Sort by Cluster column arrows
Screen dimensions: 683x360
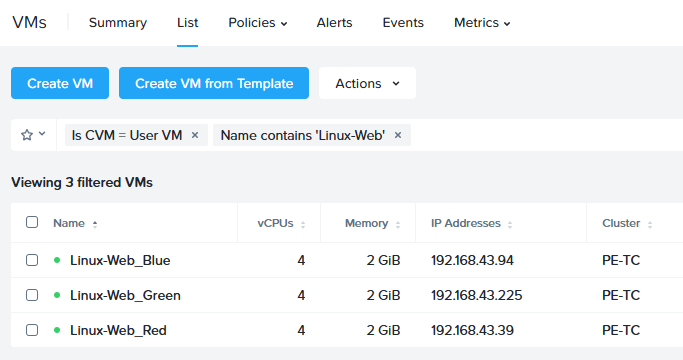coord(650,224)
